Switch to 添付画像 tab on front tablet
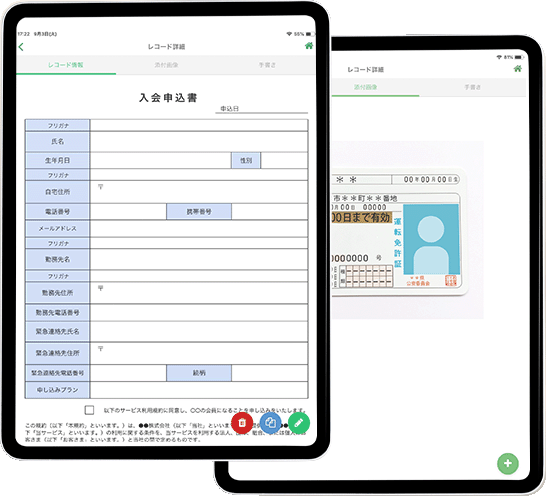The height and width of the screenshot is (496, 546). (166, 65)
